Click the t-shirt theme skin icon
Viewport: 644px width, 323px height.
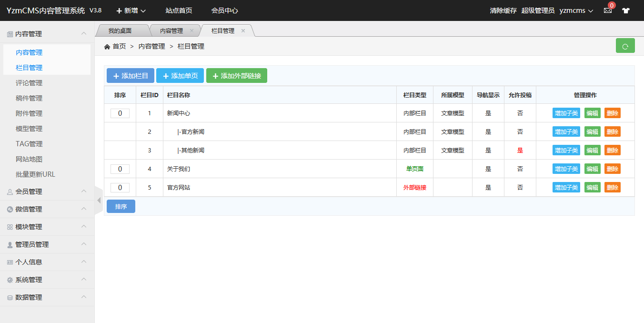(x=626, y=10)
